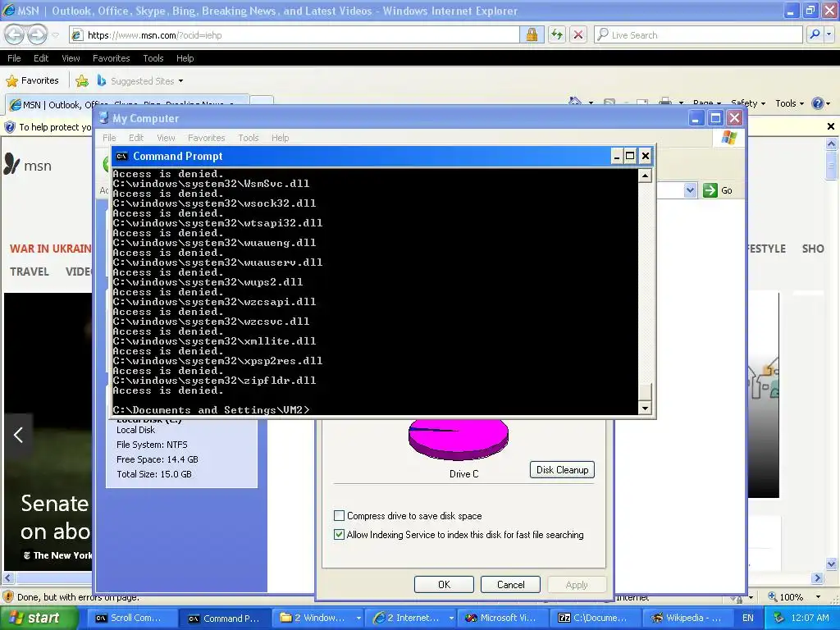Click OK in the disk properties dialog
The height and width of the screenshot is (630, 840).
coord(444,584)
